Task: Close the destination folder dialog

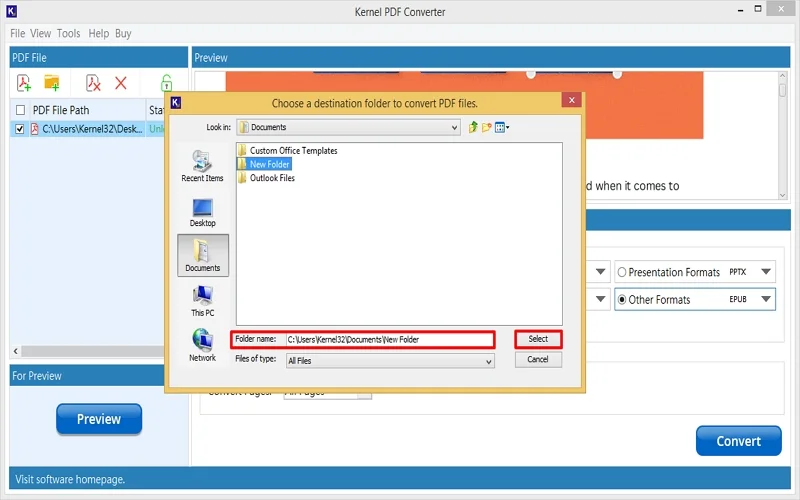Action: (x=571, y=100)
